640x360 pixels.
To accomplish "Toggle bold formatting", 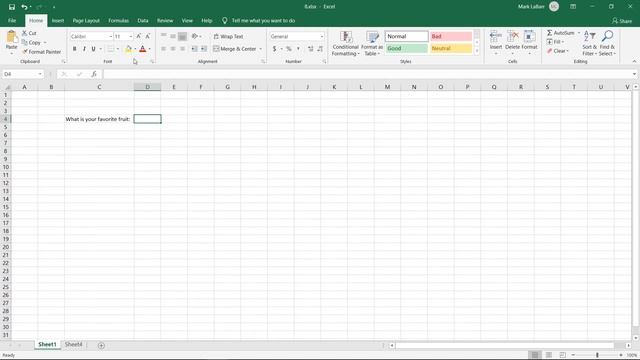I will [x=75, y=49].
